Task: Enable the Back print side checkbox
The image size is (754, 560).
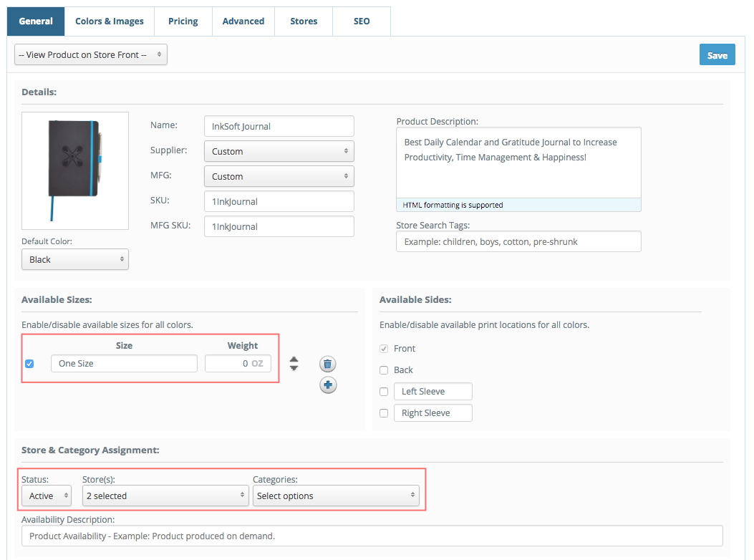Action: click(x=384, y=370)
